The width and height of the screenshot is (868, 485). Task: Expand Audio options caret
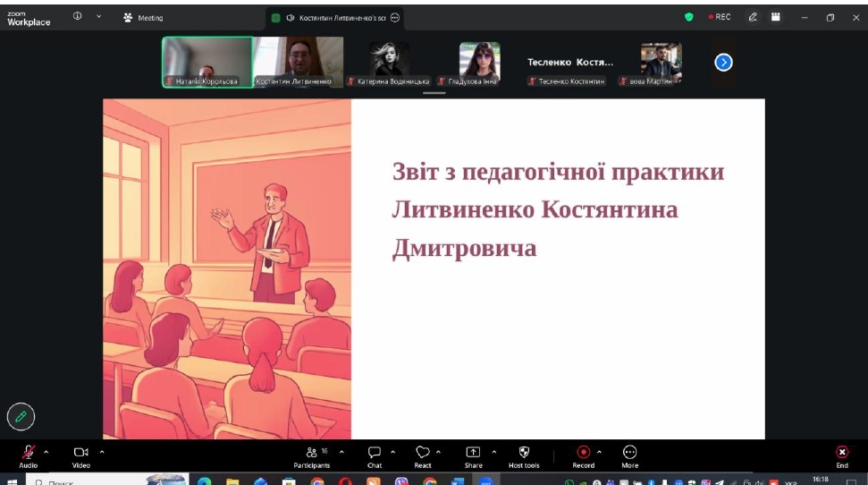click(x=46, y=452)
